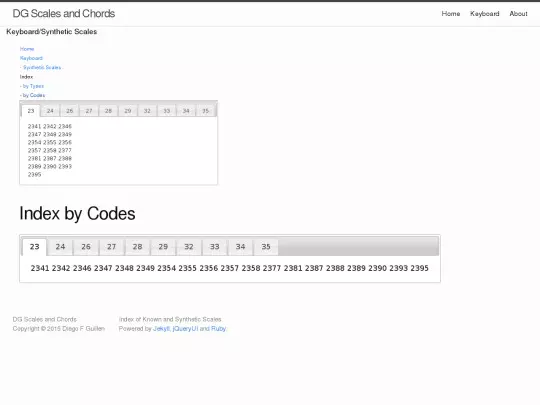Click the 'Index by Codes' heading
The image size is (540, 405).
77,214
